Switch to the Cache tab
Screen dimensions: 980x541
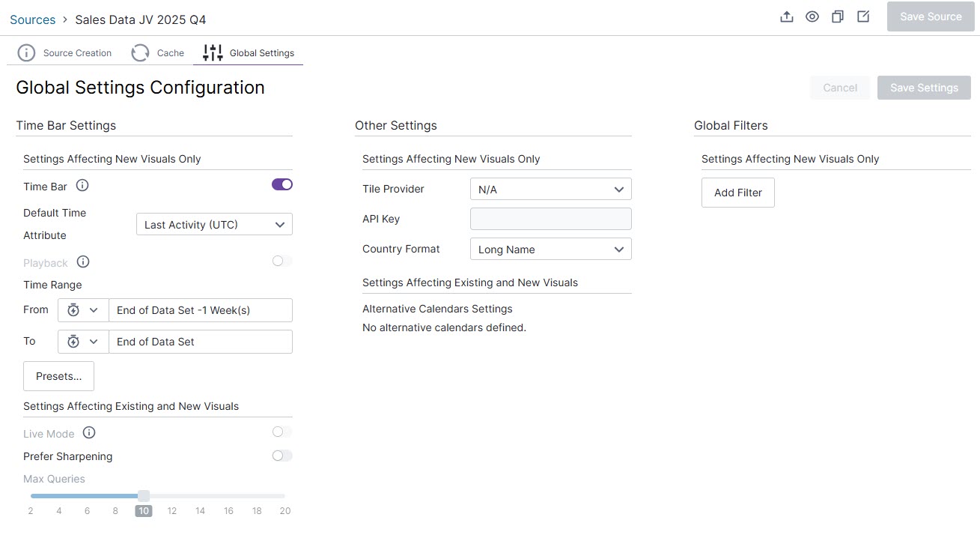(x=157, y=52)
